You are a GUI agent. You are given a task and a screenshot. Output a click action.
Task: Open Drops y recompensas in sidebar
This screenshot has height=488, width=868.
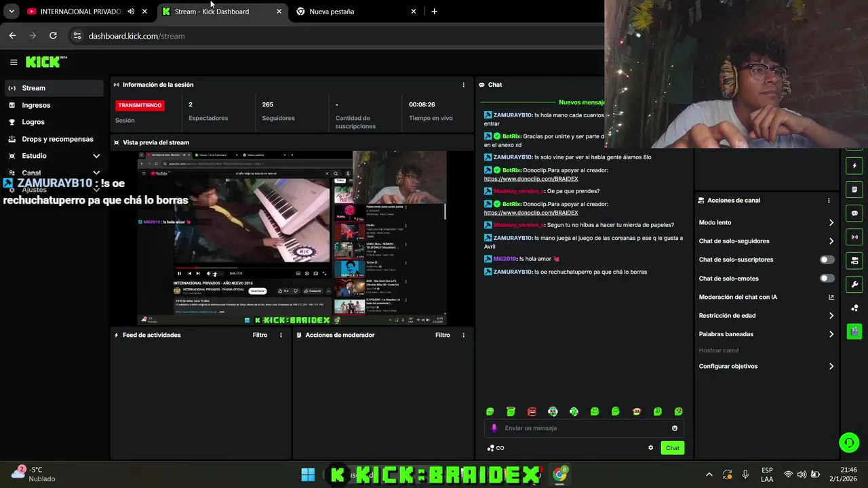tap(54, 139)
